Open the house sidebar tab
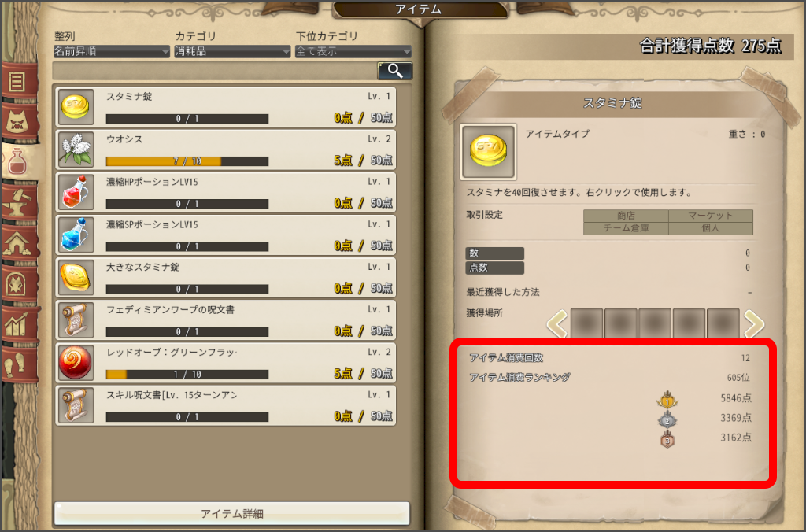806x532 pixels. (19, 243)
